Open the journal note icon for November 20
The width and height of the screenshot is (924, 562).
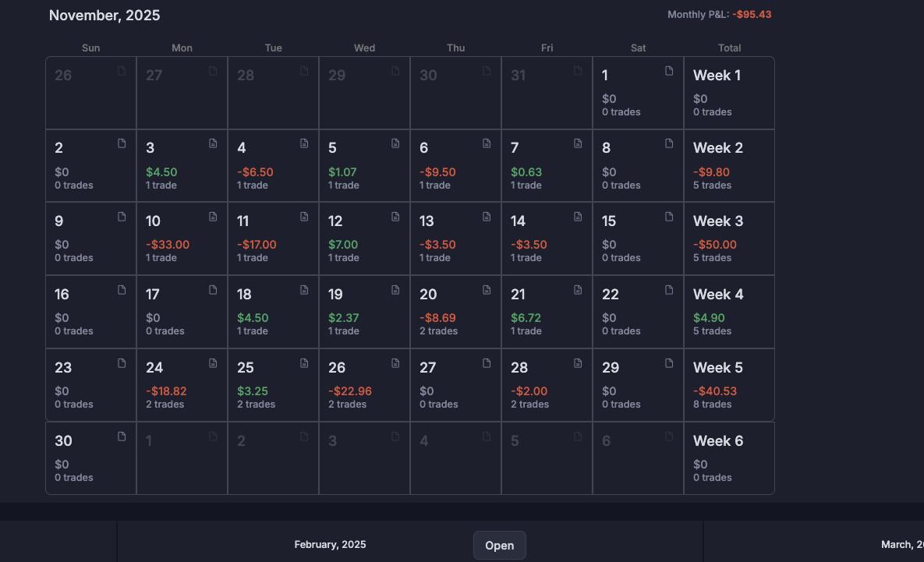click(487, 290)
